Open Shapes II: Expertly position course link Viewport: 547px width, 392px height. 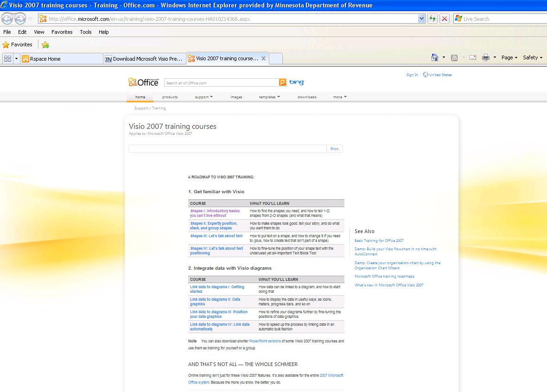pyautogui.click(x=214, y=226)
